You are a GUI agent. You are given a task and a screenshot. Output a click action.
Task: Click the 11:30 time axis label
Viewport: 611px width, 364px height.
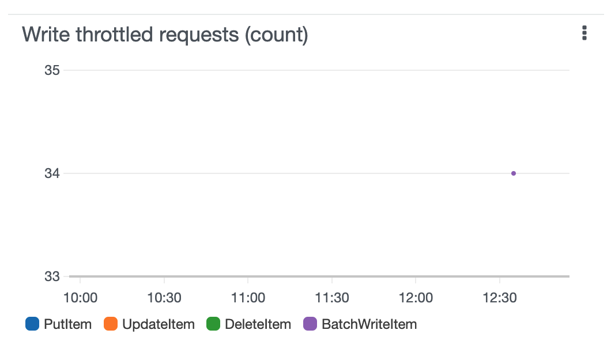[332, 298]
